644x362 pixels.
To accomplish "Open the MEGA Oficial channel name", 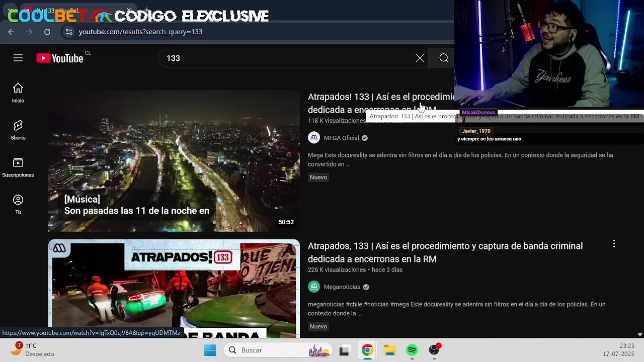I will (342, 138).
